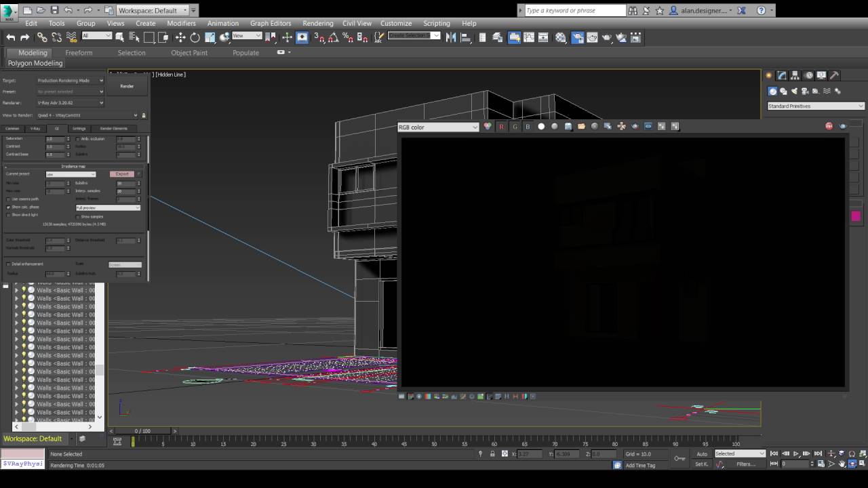868x488 pixels.
Task: Open the Standard Primitives dropdown
Action: point(814,106)
